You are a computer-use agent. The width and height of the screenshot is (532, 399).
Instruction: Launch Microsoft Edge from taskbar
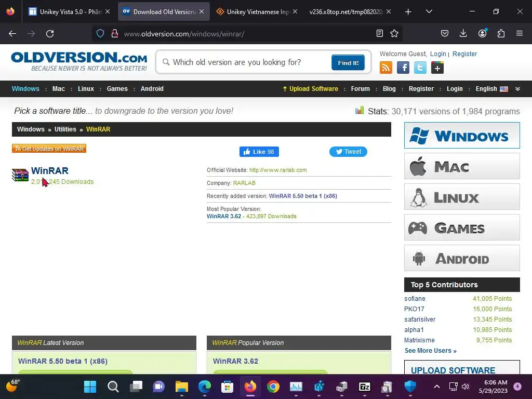205,387
